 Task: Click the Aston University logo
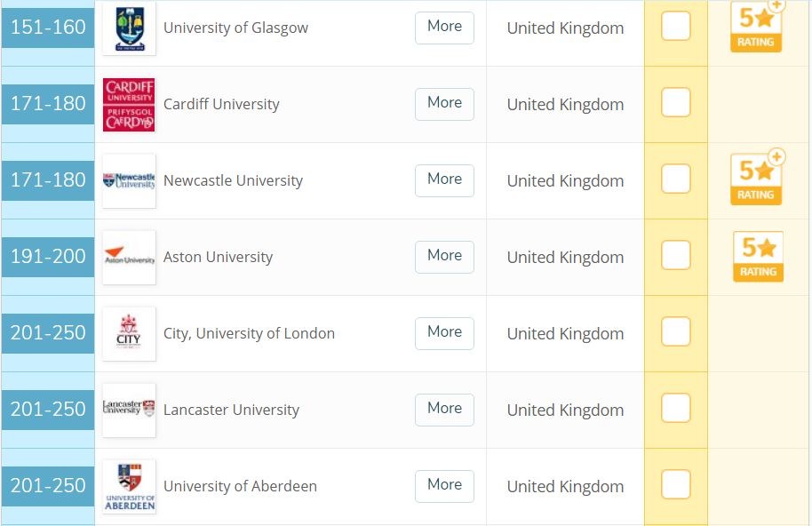click(x=129, y=258)
